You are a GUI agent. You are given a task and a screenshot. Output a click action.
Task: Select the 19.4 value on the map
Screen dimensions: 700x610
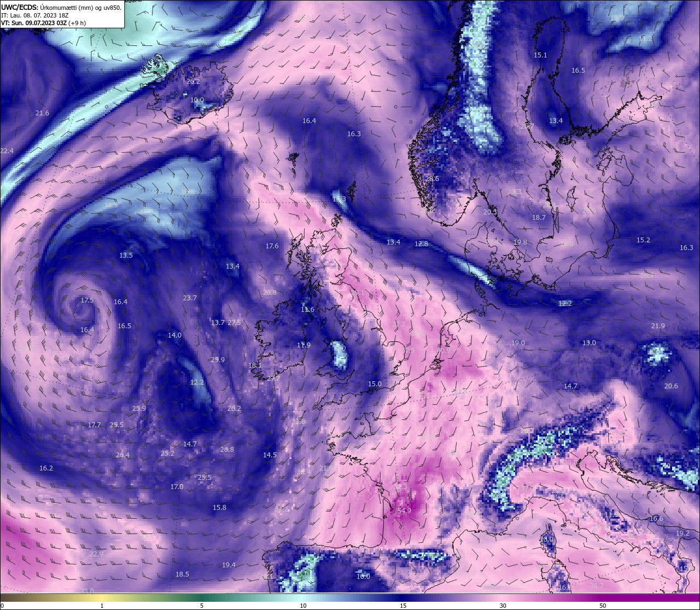click(229, 565)
